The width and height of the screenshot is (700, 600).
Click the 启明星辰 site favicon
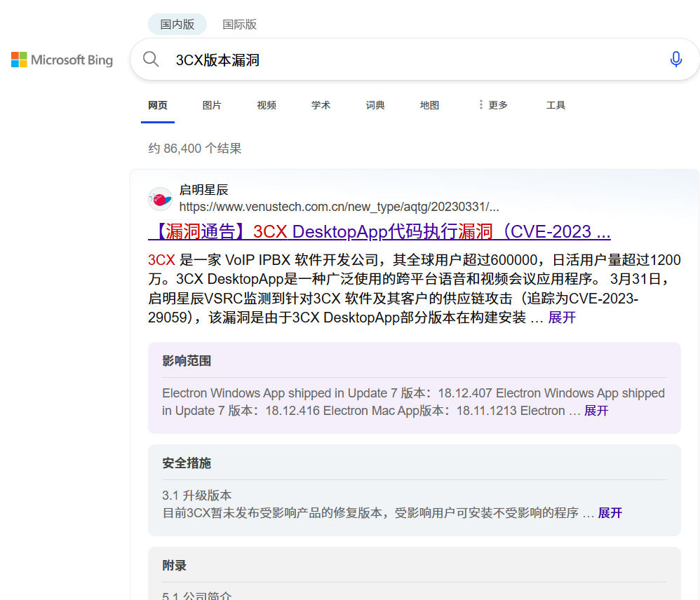[x=160, y=199]
